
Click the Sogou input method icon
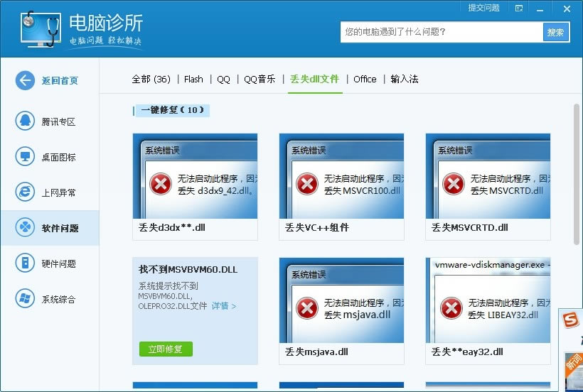(571, 321)
